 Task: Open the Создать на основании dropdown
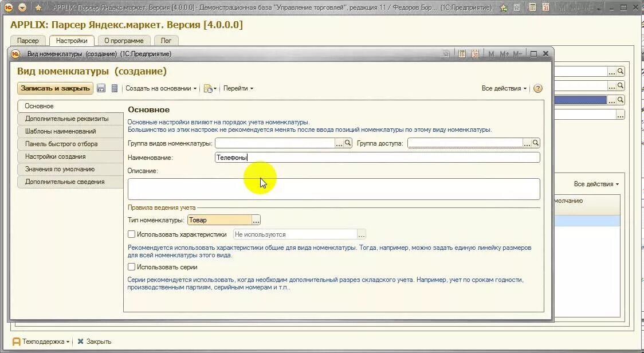click(161, 88)
